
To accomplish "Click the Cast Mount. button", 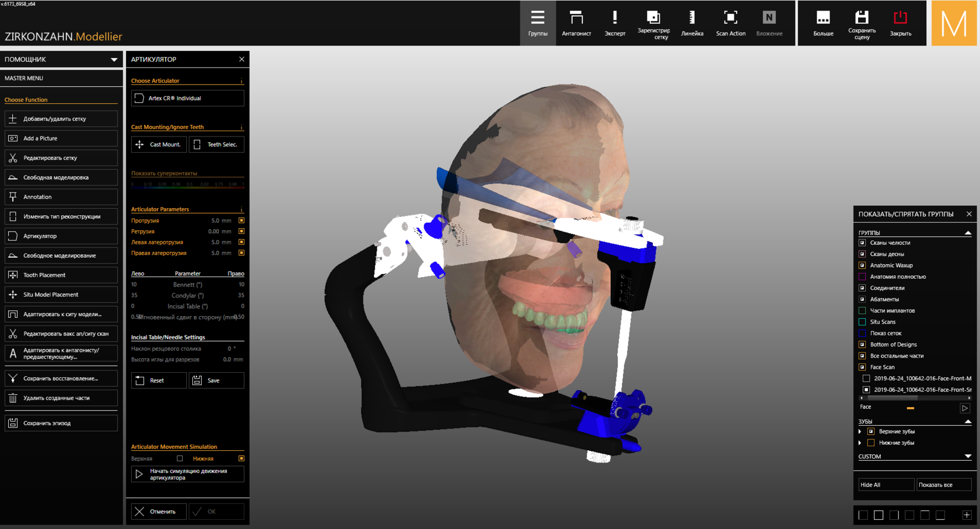I will tap(159, 145).
